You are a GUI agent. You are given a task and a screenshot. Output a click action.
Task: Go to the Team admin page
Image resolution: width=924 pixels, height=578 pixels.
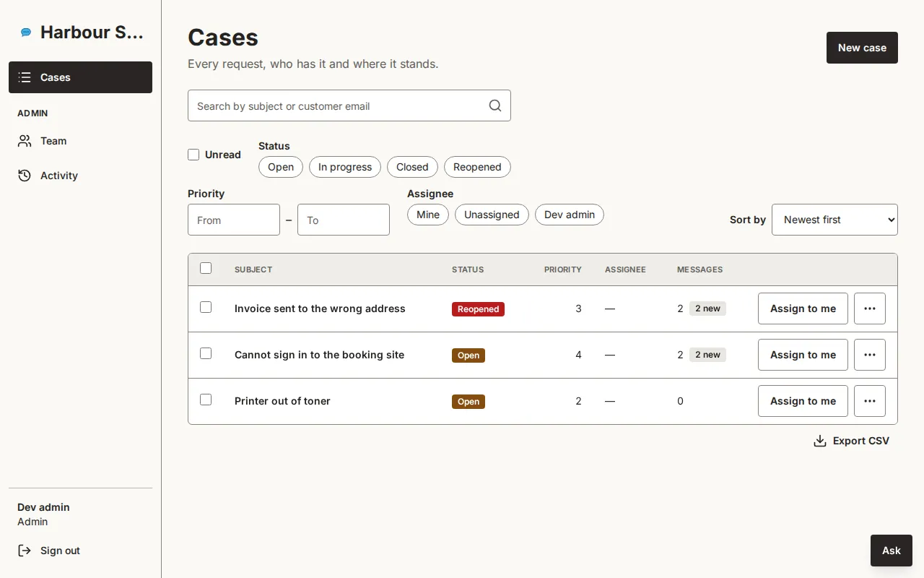tap(80, 141)
